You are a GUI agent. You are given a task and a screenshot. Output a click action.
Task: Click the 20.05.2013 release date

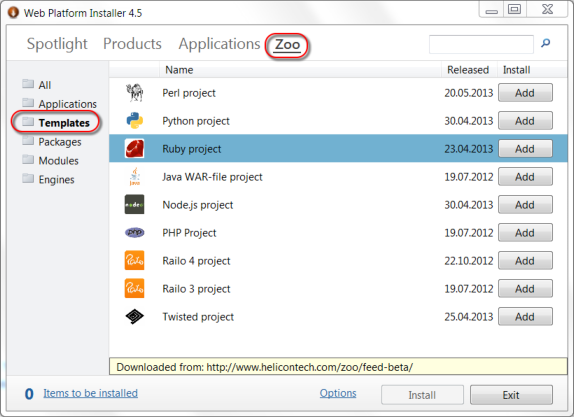click(469, 93)
